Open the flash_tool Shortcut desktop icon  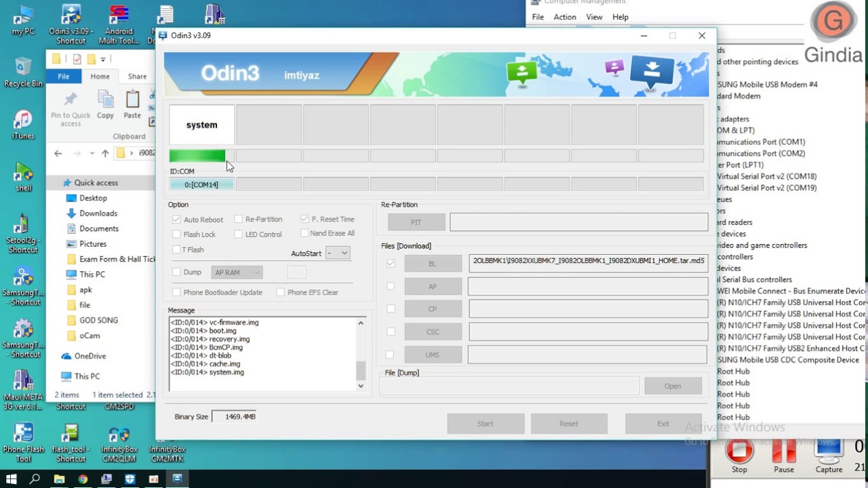tap(71, 443)
